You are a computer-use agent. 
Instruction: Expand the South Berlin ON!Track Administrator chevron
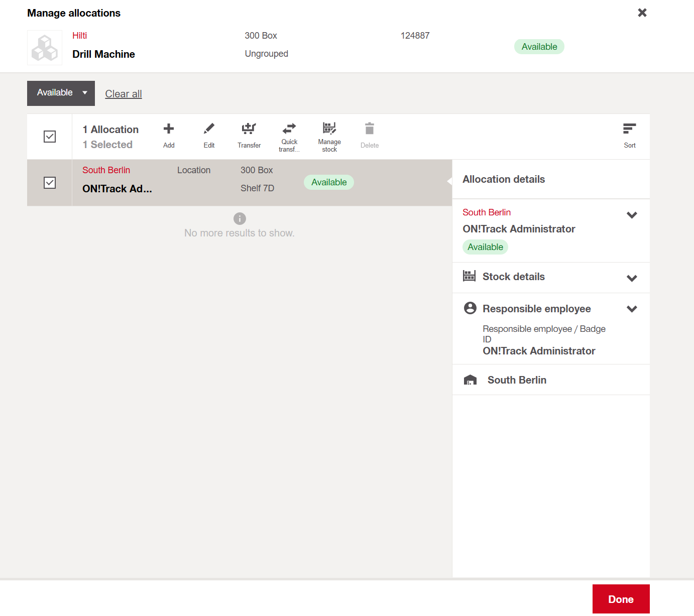point(632,215)
